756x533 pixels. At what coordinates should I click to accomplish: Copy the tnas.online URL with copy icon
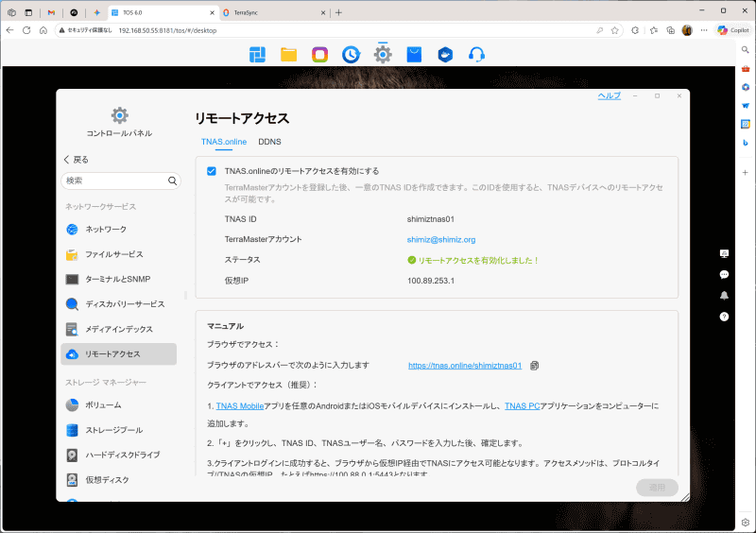(534, 366)
